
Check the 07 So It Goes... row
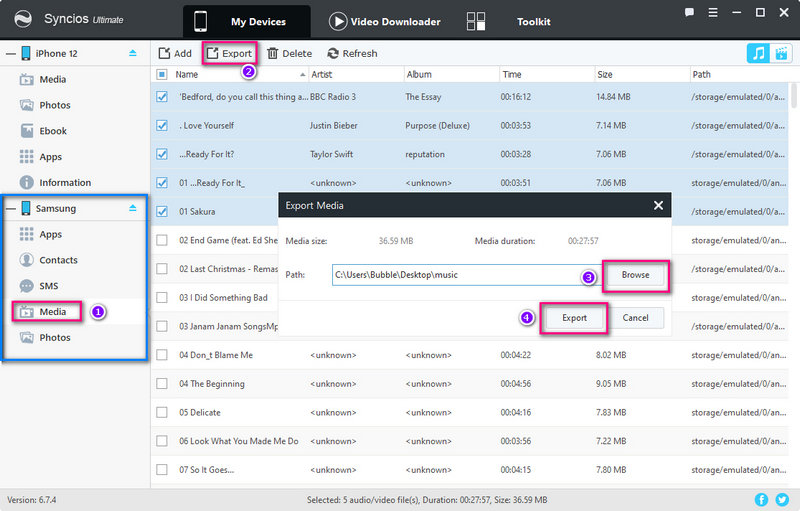162,470
